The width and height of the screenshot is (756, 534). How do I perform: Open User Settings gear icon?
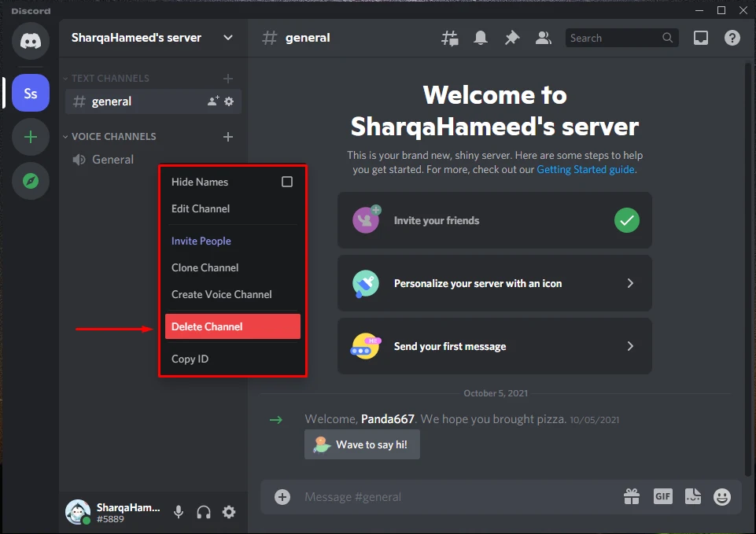coord(229,512)
